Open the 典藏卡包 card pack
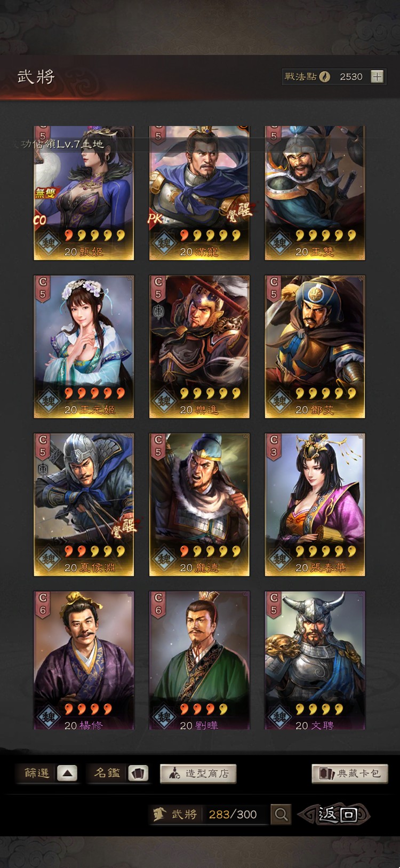The width and height of the screenshot is (400, 868). coord(350,774)
